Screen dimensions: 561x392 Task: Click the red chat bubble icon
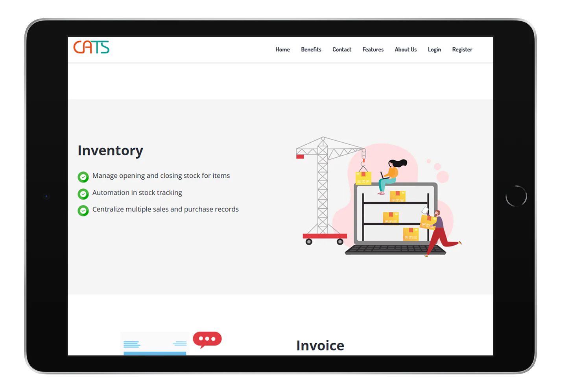click(x=207, y=340)
